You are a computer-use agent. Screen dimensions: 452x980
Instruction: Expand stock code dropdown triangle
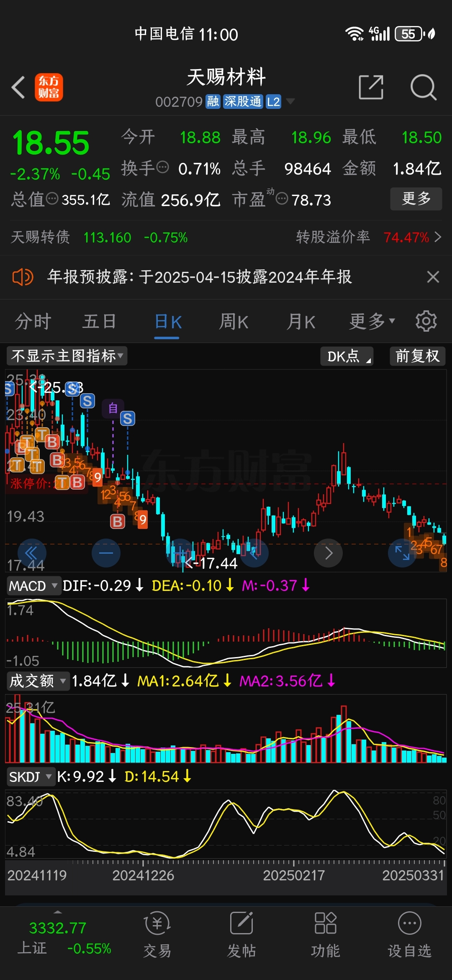[x=290, y=101]
